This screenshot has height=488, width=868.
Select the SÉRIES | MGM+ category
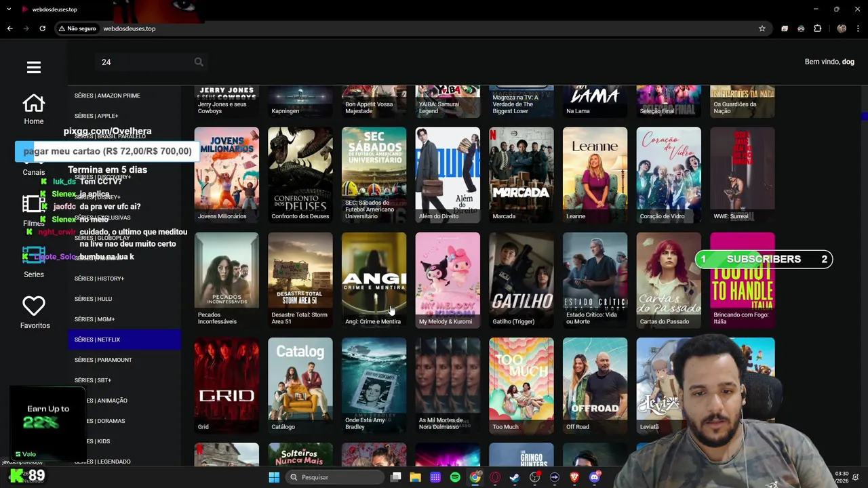124,319
